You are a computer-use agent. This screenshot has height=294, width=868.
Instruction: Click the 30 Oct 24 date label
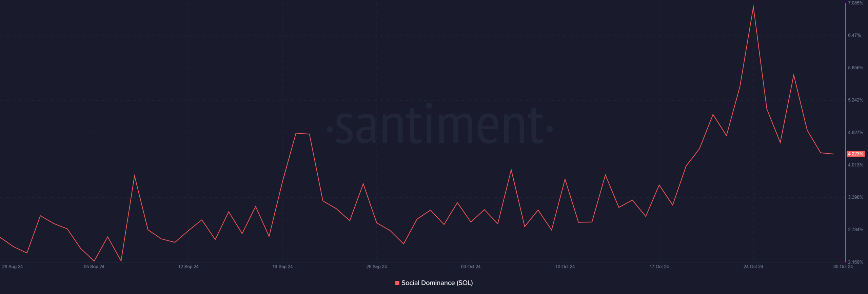[843, 267]
